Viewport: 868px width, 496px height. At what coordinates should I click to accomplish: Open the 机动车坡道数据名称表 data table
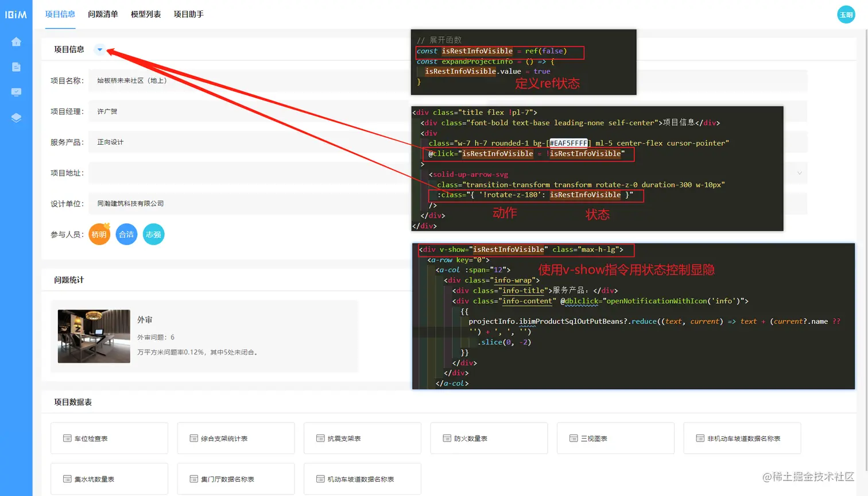(363, 479)
